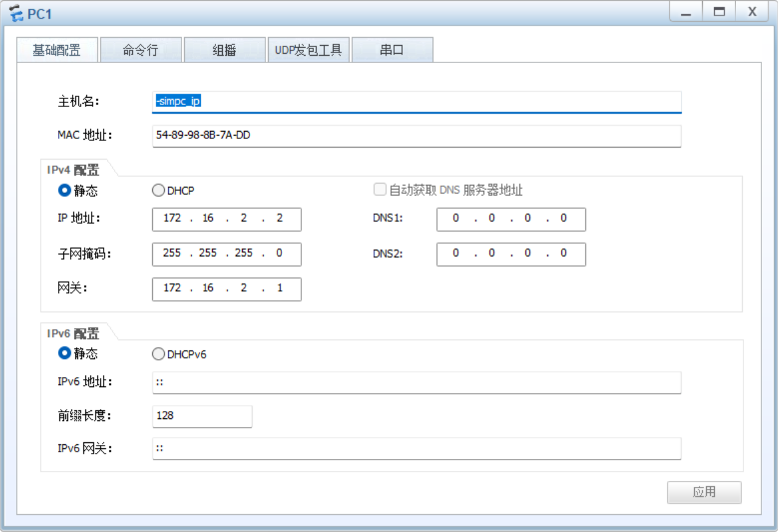
Task: Click the DNS1 address field
Action: [511, 219]
